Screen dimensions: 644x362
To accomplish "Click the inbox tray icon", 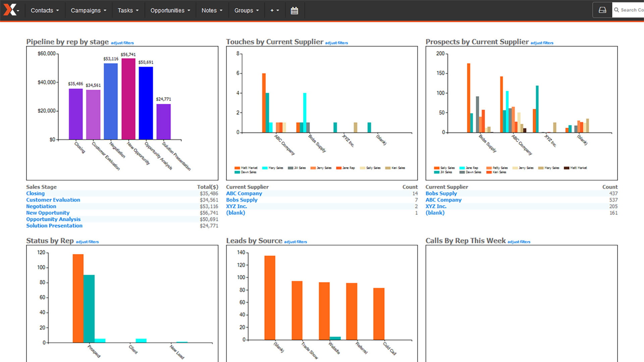I will (x=602, y=10).
